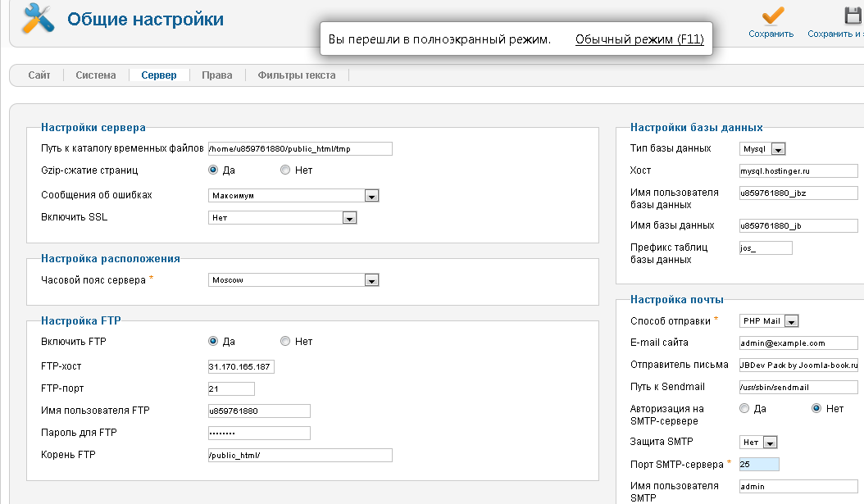
Task: Click the Save and close floppy icon
Action: [853, 16]
